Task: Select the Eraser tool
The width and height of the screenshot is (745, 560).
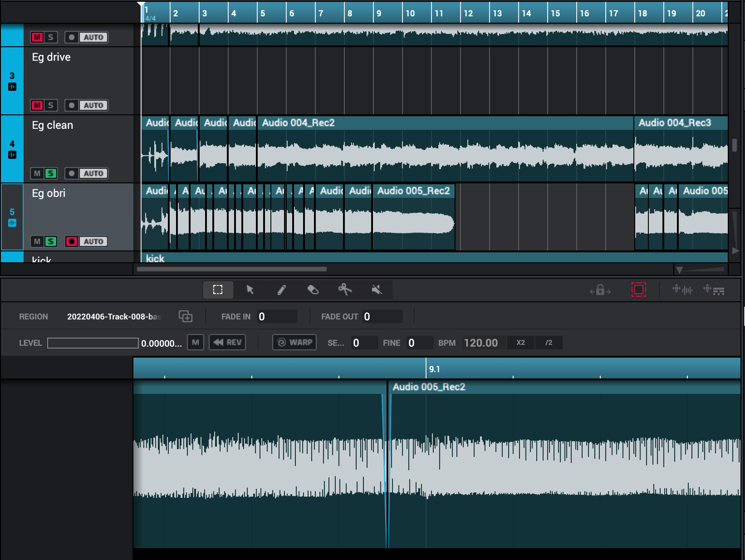Action: (313, 290)
